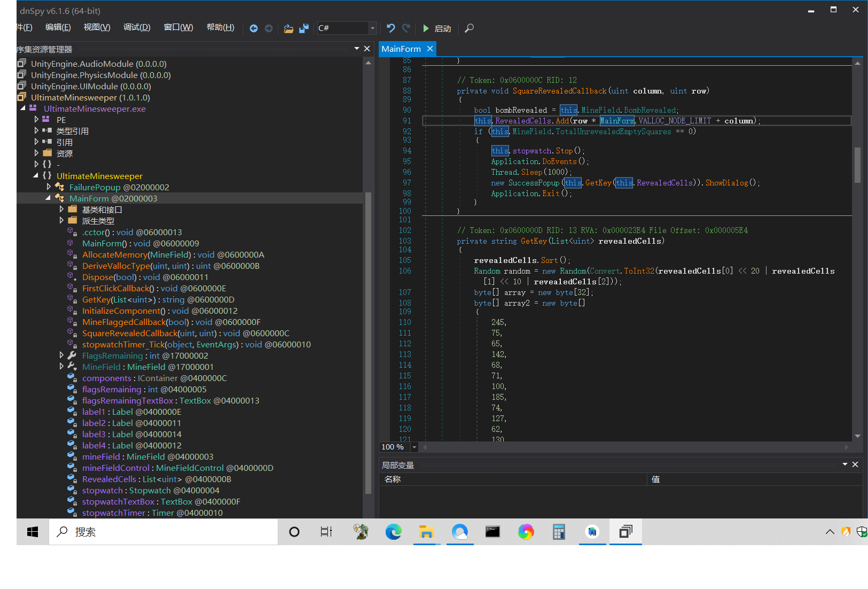Image resolution: width=868 pixels, height=589 pixels.
Task: Expand the FlagsRemaining property node
Action: coord(61,355)
